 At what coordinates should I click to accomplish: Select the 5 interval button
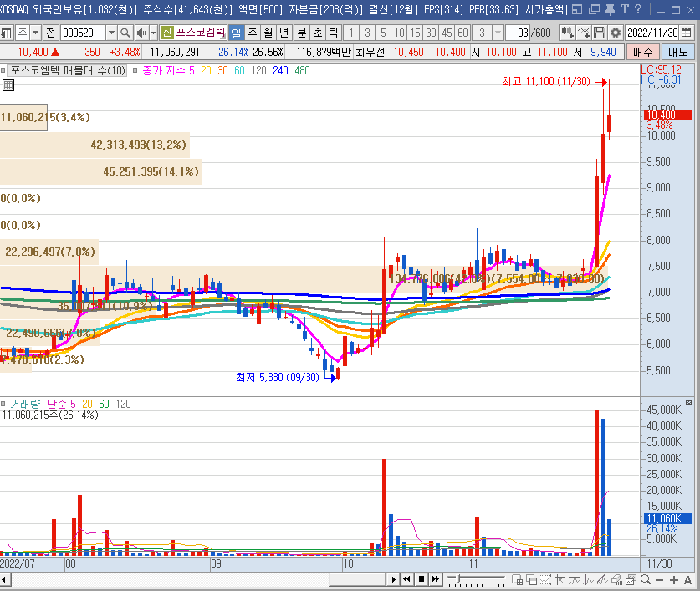coord(383,33)
